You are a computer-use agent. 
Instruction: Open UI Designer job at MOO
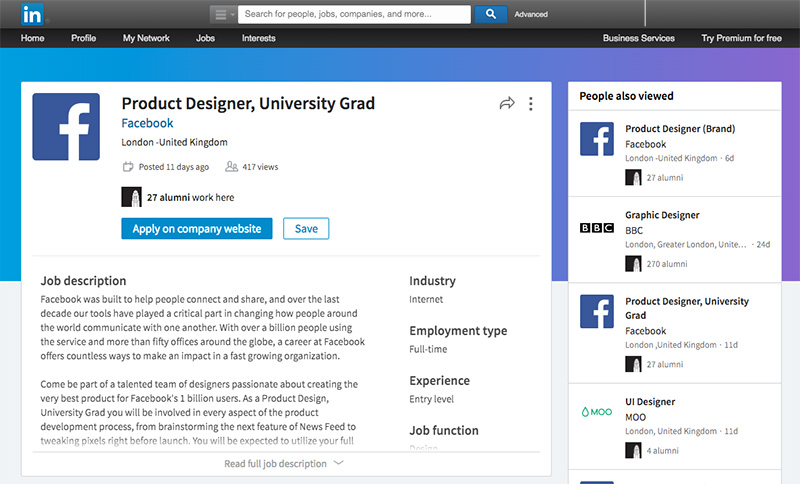click(x=650, y=401)
